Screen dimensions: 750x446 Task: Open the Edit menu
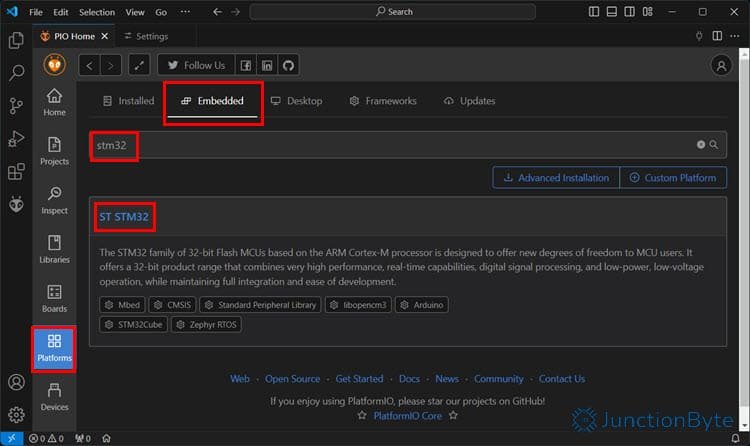click(x=61, y=12)
